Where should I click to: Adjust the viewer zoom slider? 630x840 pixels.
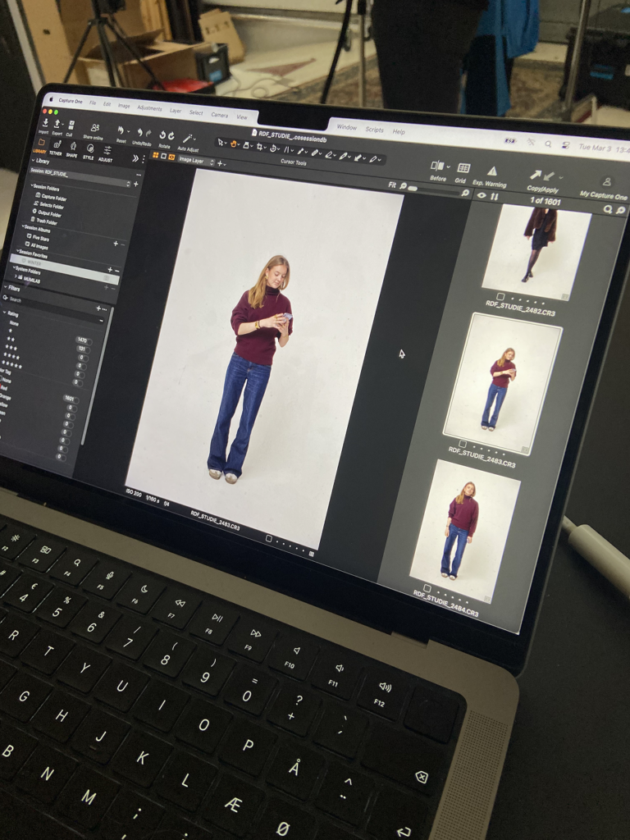[x=413, y=189]
